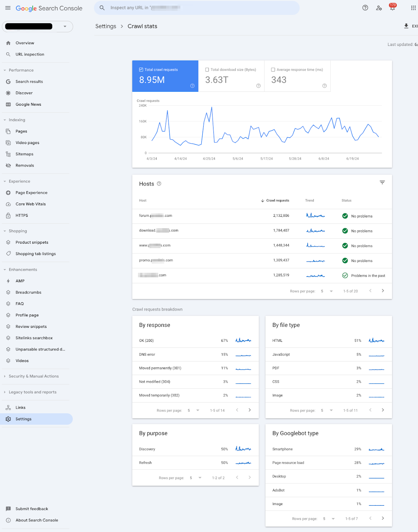Open the Google apps grid icon
The image size is (418, 532).
tap(413, 8)
